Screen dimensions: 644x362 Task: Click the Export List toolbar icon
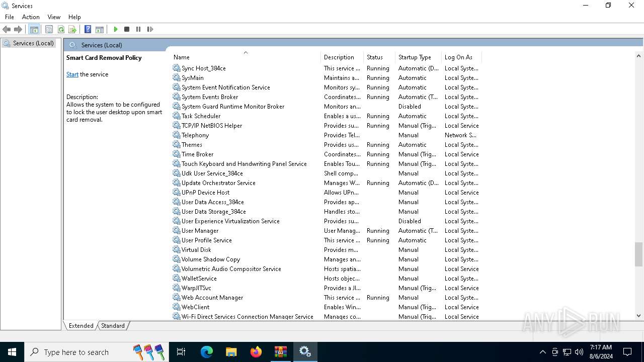[x=72, y=29]
